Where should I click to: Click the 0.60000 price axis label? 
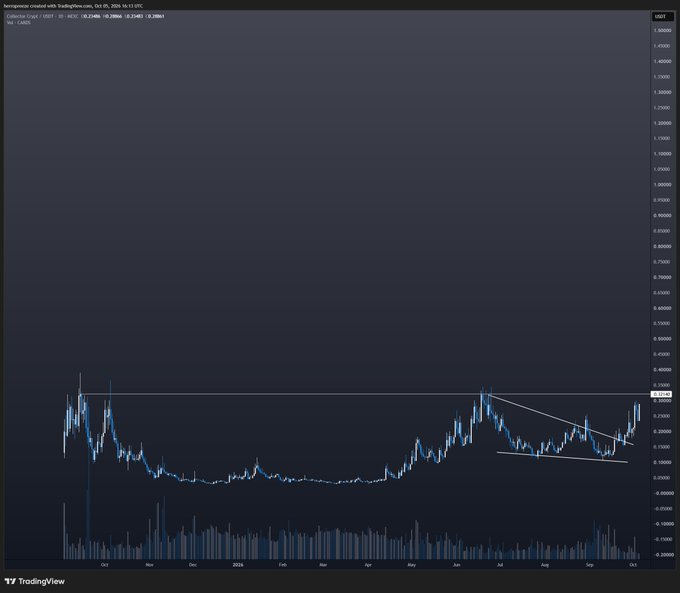pyautogui.click(x=662, y=308)
